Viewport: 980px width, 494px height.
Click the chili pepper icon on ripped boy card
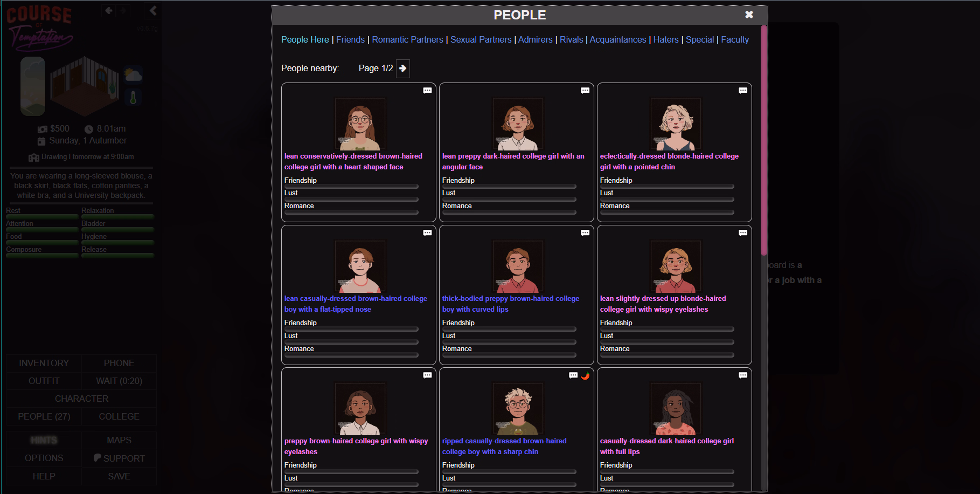coord(586,375)
